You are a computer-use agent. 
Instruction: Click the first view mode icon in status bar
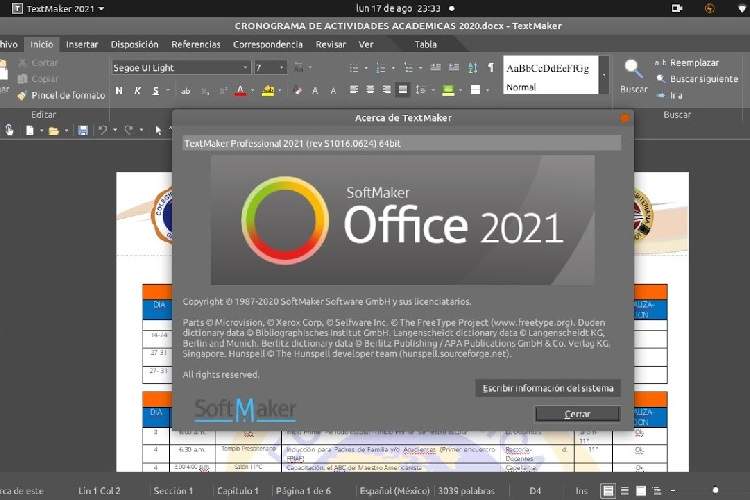click(608, 490)
